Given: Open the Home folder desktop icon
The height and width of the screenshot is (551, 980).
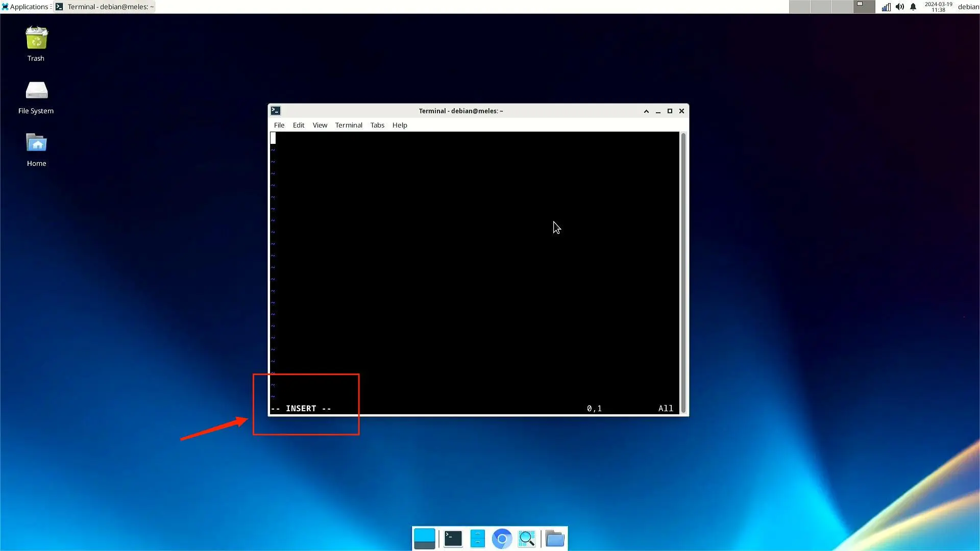Looking at the screenshot, I should pyautogui.click(x=36, y=149).
